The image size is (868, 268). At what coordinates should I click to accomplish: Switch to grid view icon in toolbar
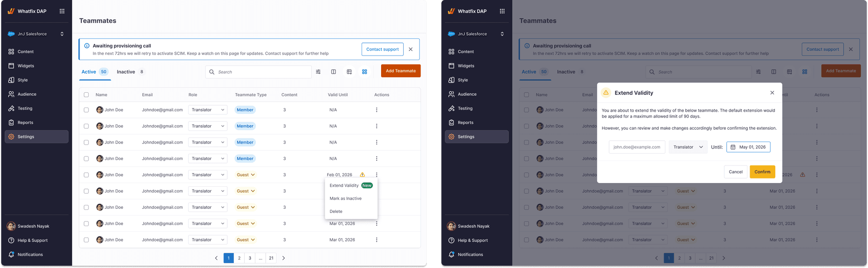pos(364,72)
